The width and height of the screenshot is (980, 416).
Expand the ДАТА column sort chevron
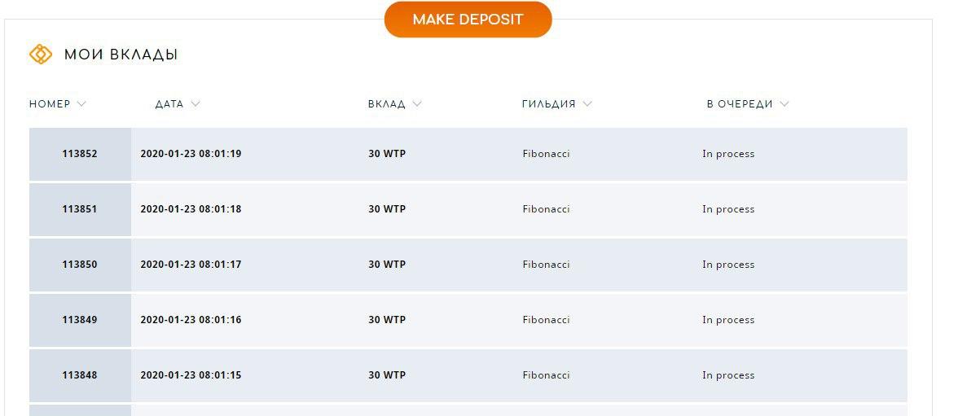point(195,104)
